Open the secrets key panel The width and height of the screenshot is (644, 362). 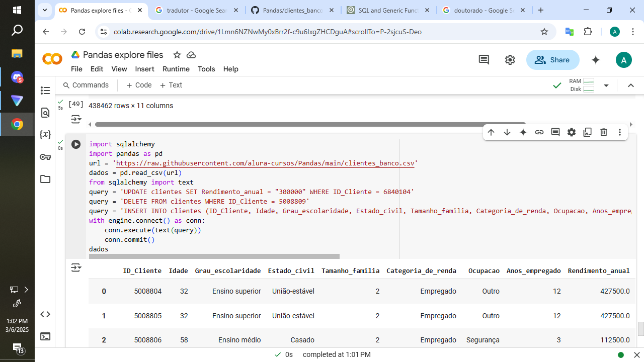tap(45, 157)
